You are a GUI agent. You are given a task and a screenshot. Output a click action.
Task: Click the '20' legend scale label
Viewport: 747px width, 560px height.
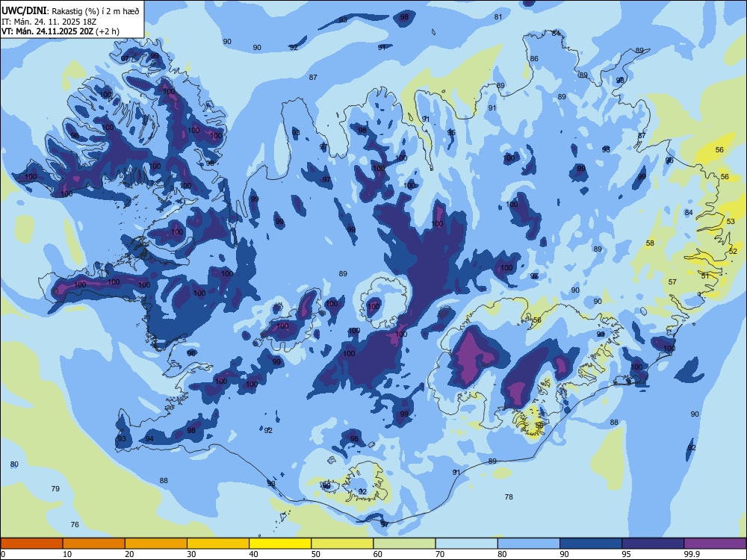tap(129, 554)
